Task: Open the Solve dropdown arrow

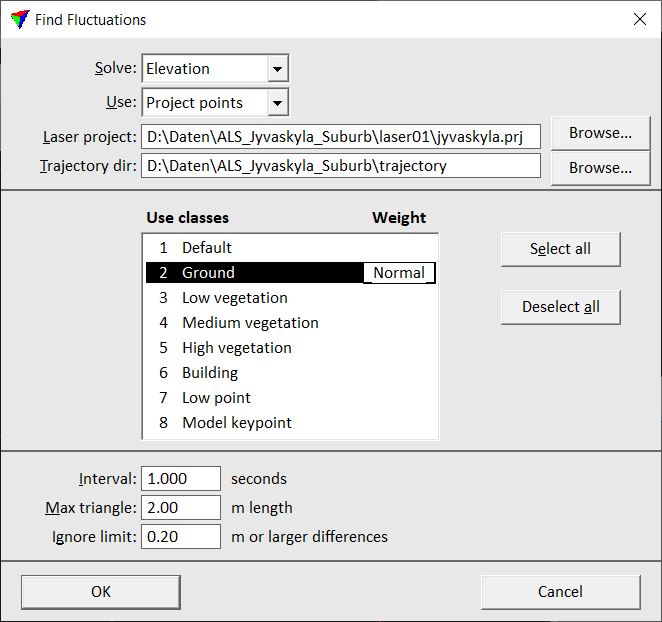Action: [278, 69]
